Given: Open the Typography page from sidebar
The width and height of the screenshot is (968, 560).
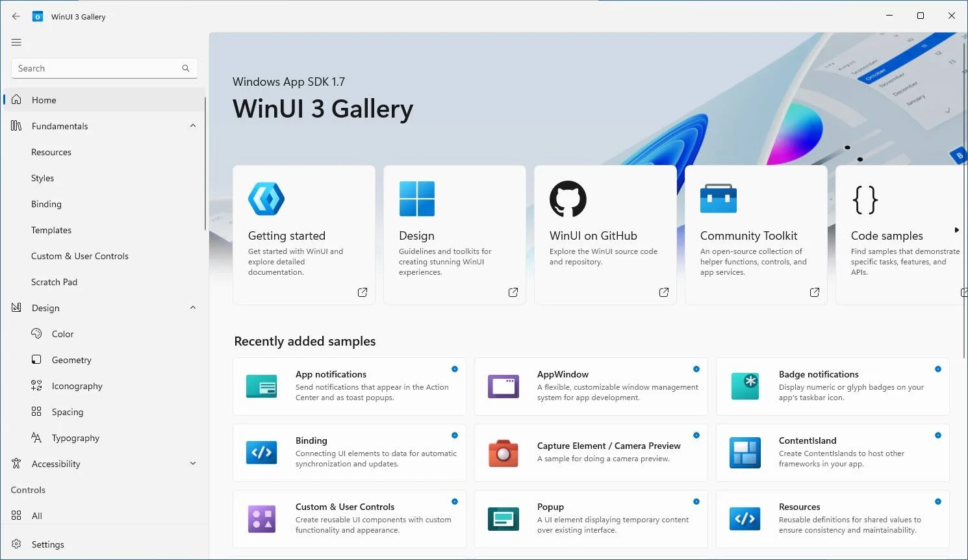Looking at the screenshot, I should tap(75, 438).
